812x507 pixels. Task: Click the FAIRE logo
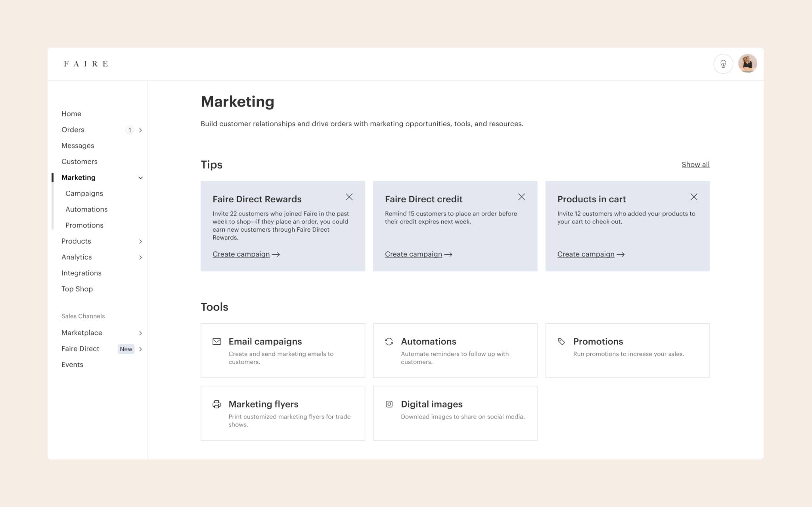[86, 64]
